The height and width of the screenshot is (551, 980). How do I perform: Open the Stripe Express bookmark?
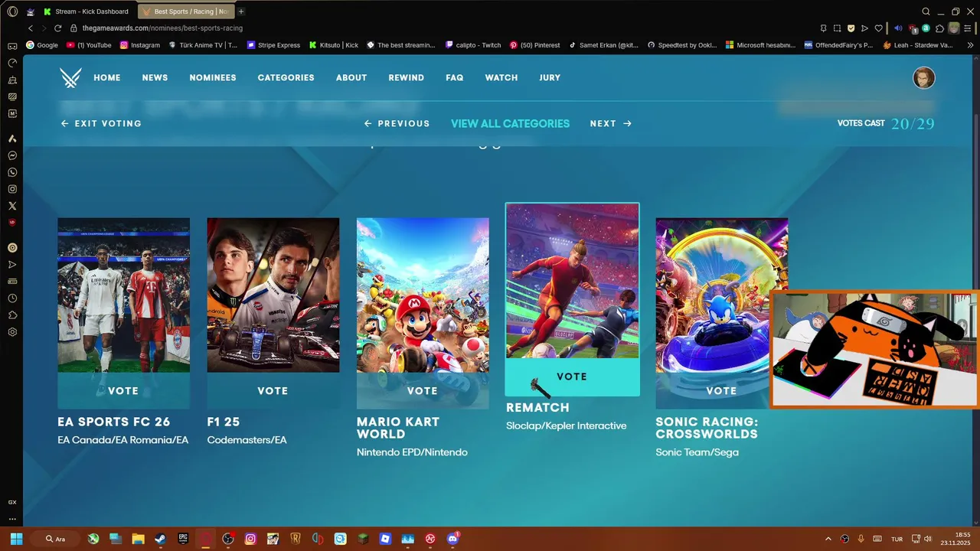pos(273,45)
